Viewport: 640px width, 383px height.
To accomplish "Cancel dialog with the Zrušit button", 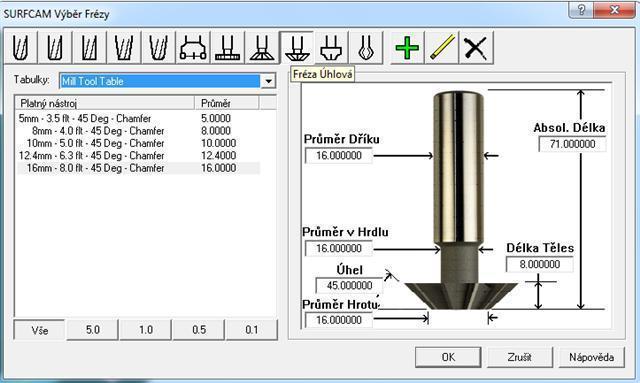I will [520, 357].
